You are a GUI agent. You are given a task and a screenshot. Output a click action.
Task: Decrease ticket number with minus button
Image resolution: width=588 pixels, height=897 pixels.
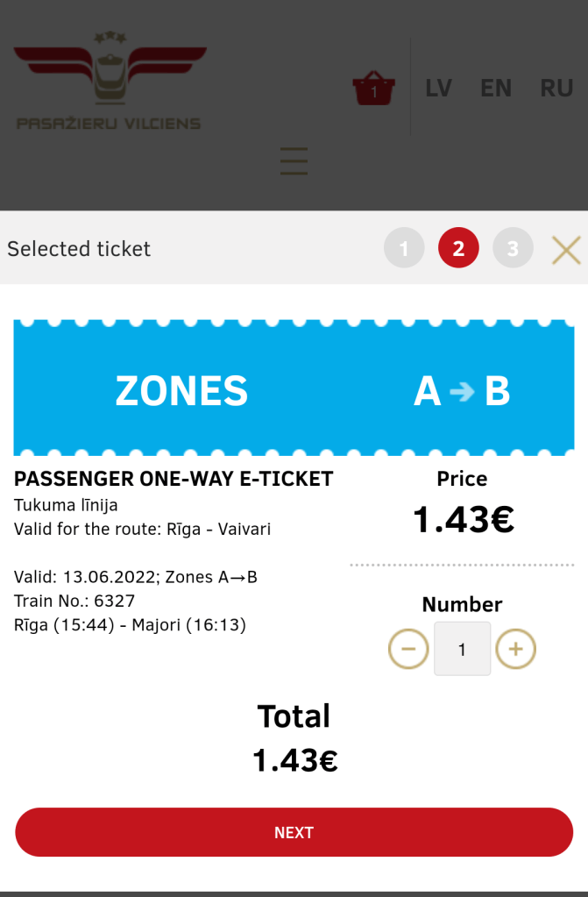click(408, 649)
